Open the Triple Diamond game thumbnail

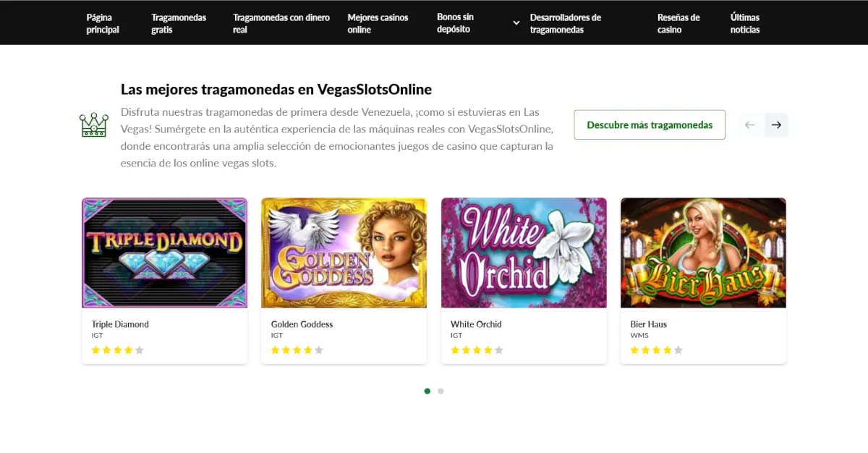coord(165,253)
